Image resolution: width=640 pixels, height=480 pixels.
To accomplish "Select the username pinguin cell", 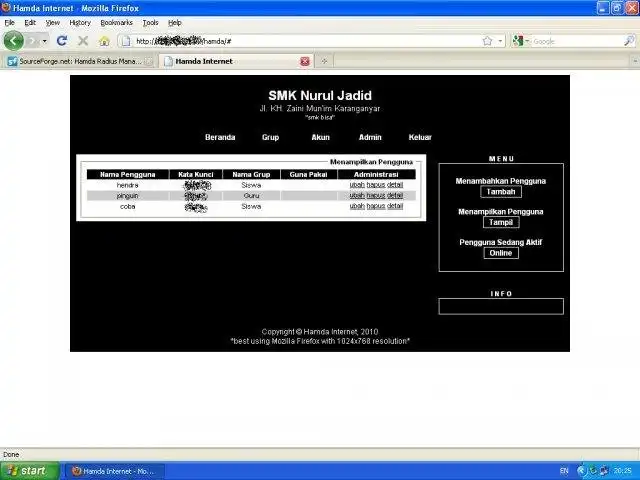I will point(128,196).
